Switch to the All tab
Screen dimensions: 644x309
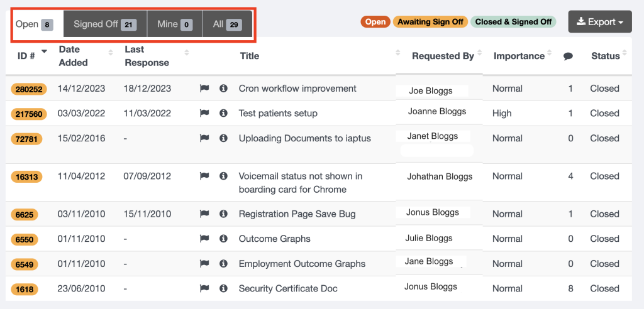[227, 24]
